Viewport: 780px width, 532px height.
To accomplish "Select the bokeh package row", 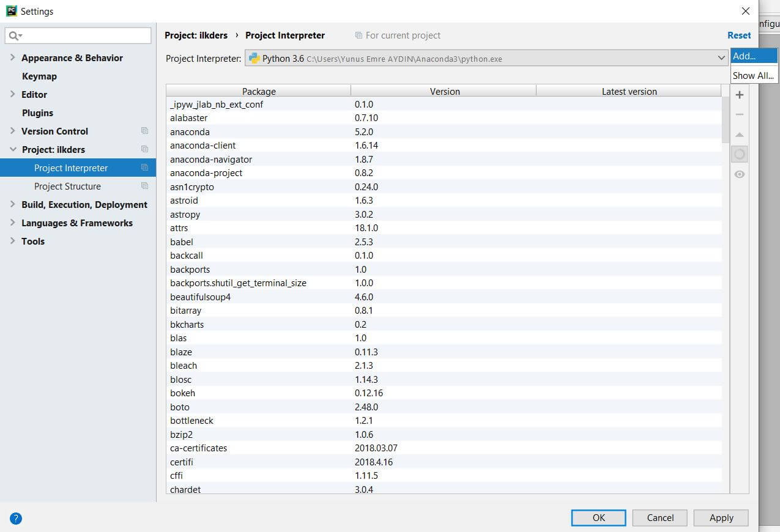I will tap(444, 393).
